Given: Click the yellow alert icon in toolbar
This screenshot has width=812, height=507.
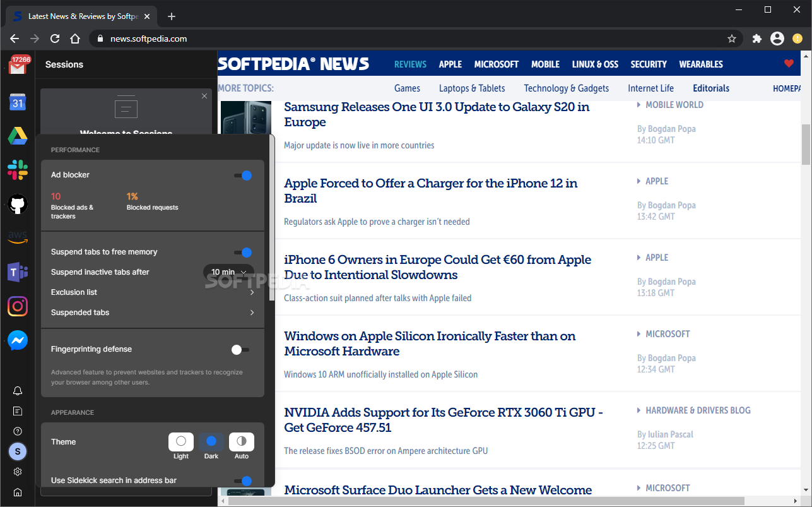Looking at the screenshot, I should click(797, 39).
